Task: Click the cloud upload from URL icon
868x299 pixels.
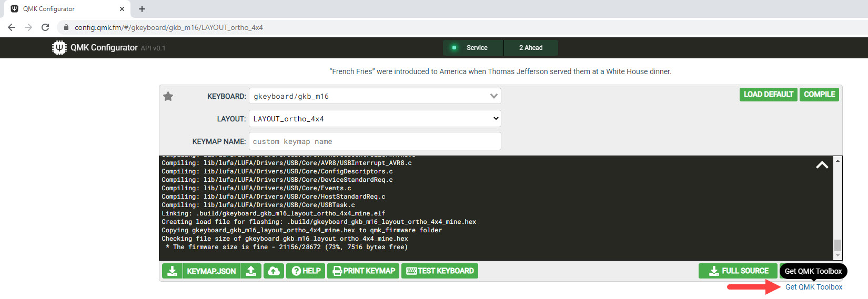Action: click(x=274, y=271)
